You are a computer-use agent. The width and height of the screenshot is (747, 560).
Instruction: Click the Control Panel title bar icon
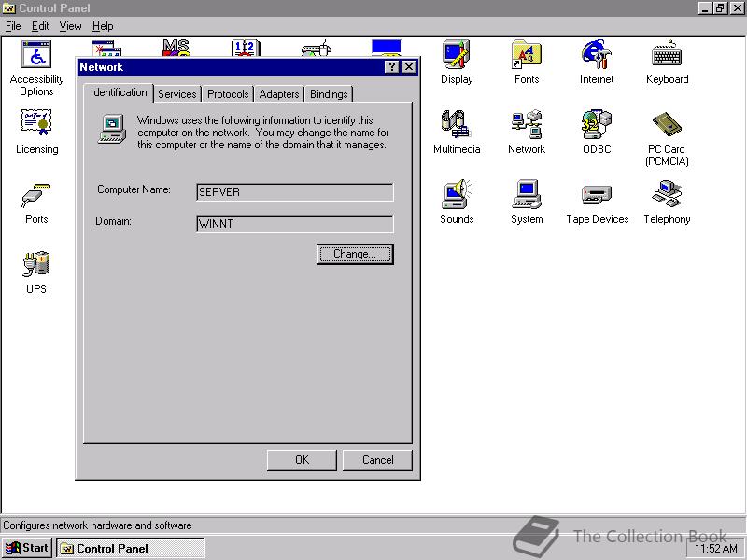pos(9,8)
